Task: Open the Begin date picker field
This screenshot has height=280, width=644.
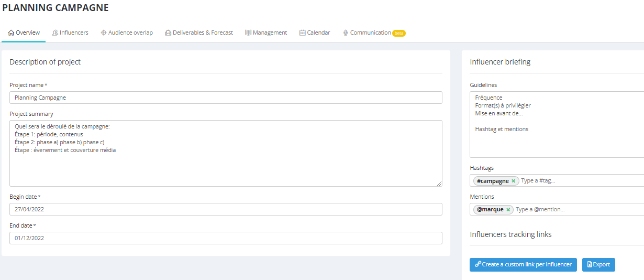Action: click(x=226, y=209)
